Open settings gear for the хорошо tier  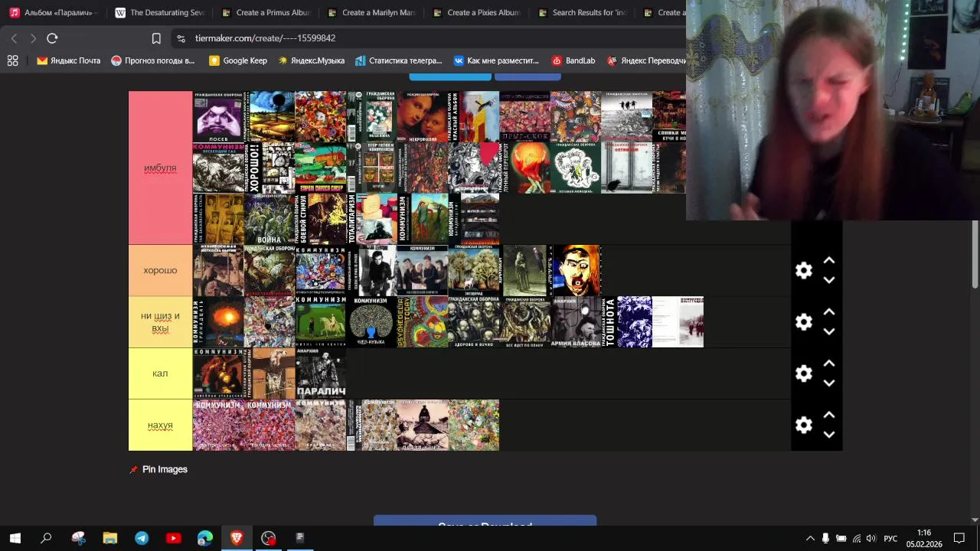[x=803, y=271]
